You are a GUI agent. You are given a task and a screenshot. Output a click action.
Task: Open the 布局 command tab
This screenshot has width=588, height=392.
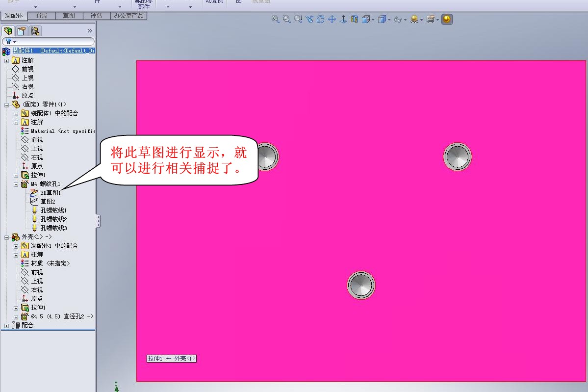coord(42,16)
